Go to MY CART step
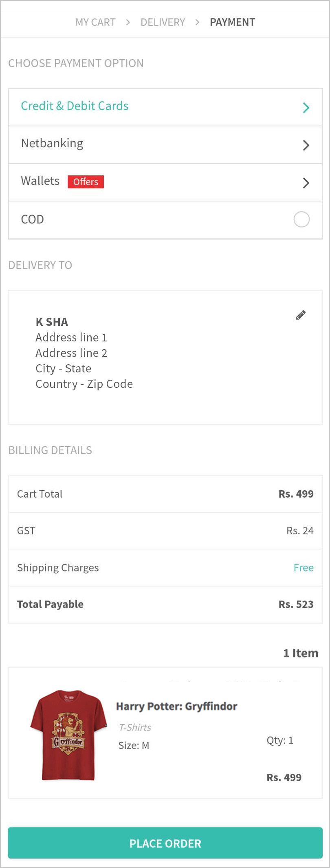This screenshot has height=868, width=330. [95, 22]
